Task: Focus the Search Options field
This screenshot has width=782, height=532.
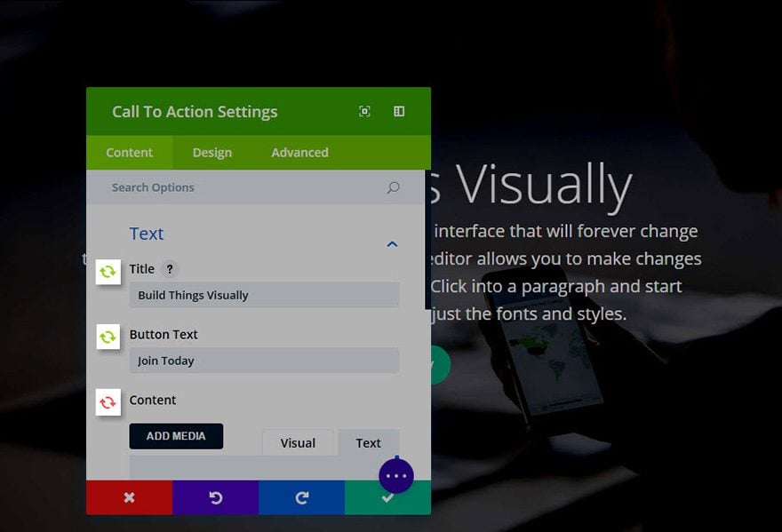Action: point(247,187)
